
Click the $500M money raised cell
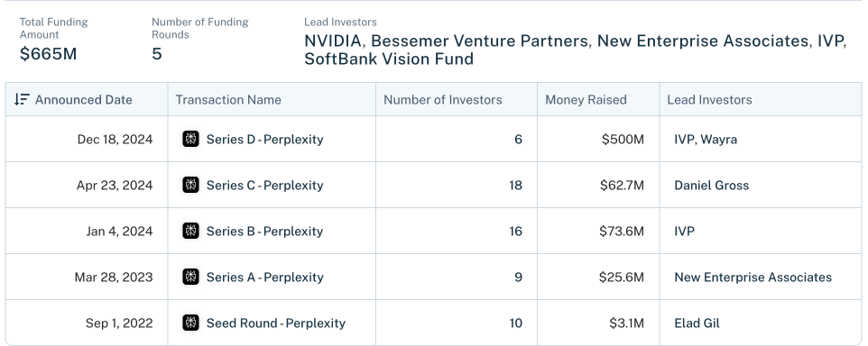click(x=623, y=140)
